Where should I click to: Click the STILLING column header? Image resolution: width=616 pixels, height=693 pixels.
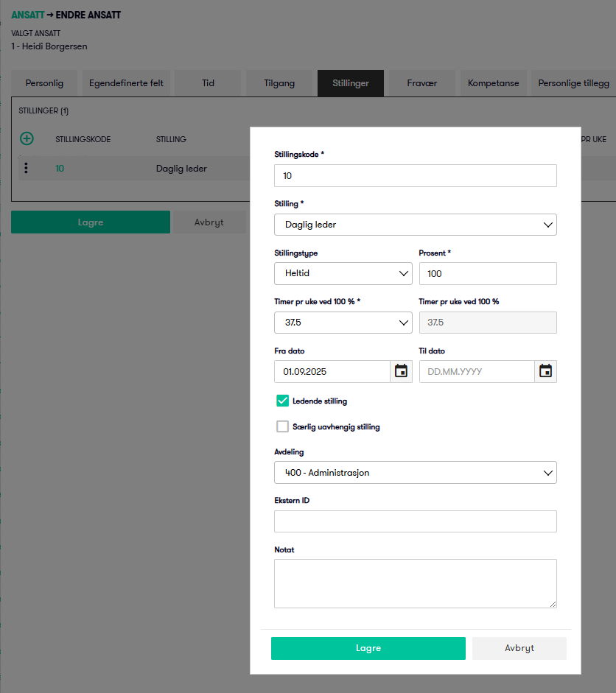pyautogui.click(x=171, y=139)
